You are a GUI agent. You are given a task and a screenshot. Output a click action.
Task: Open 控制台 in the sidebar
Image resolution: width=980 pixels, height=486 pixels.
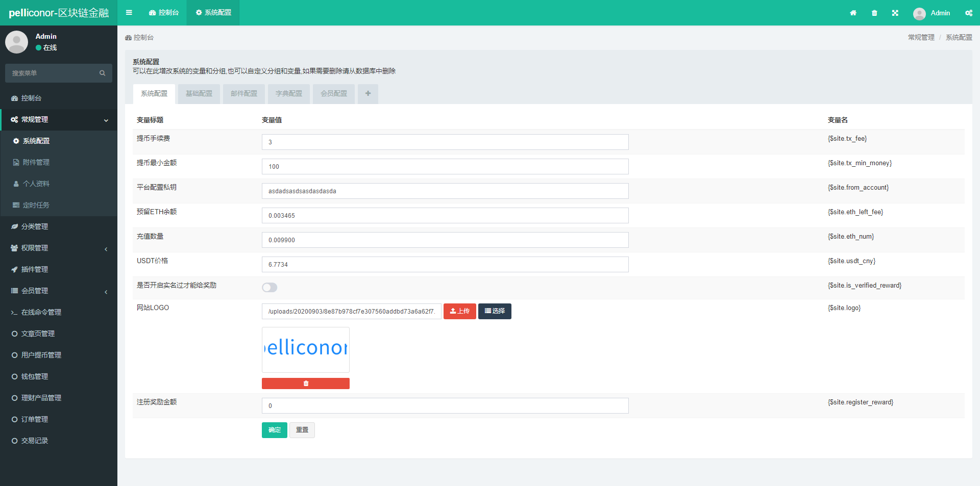tap(59, 98)
